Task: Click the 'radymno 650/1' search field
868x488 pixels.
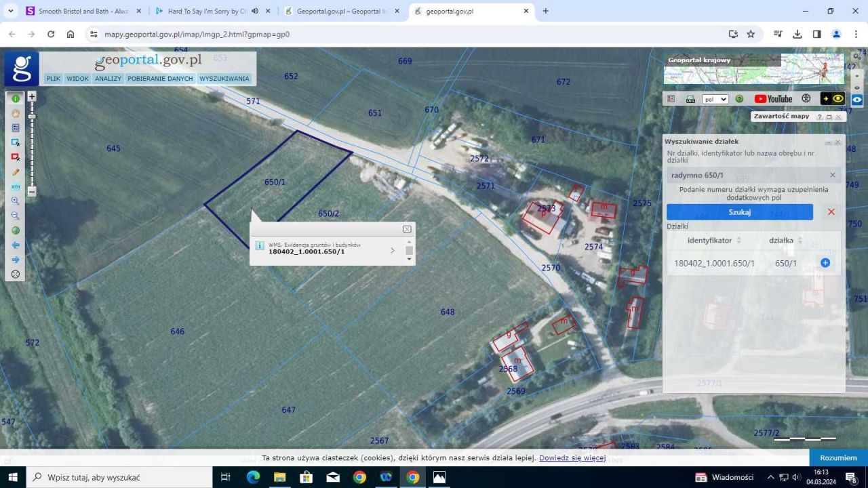Action: [x=746, y=176]
